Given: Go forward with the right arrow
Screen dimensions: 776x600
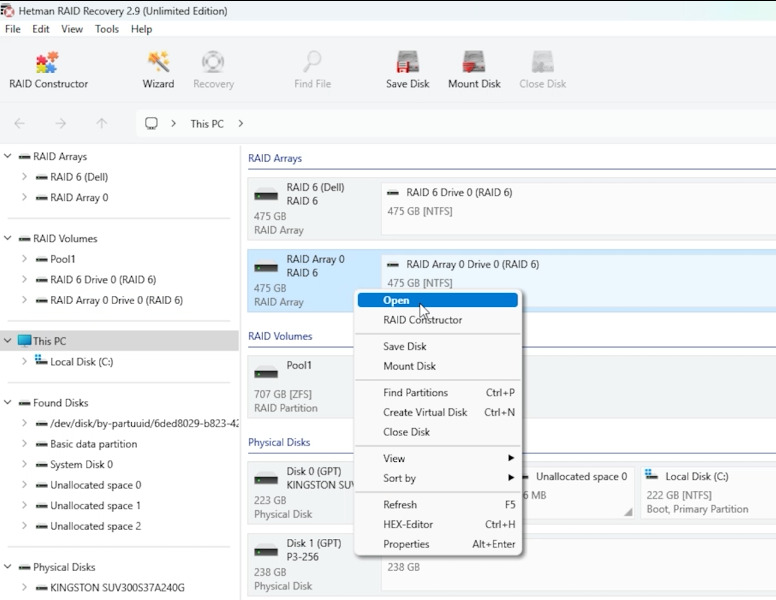Looking at the screenshot, I should pyautogui.click(x=60, y=123).
